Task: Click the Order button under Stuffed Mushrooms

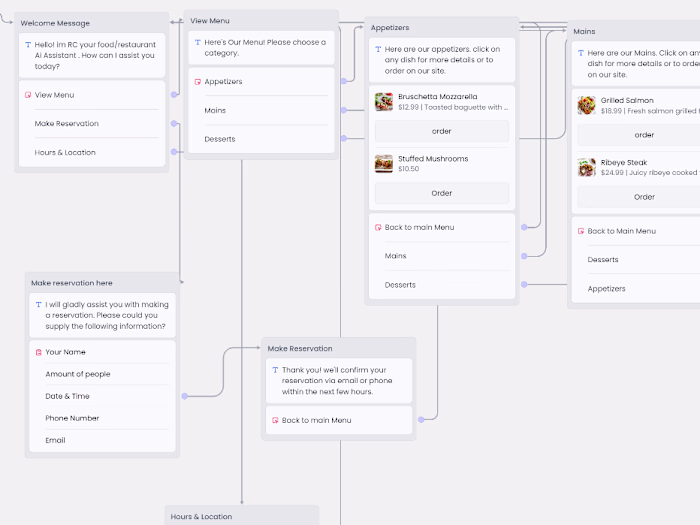Action: coord(442,193)
